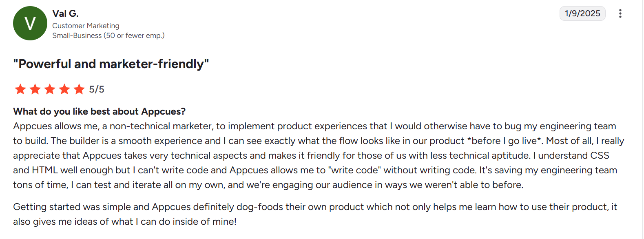Click the fourth rating star
Viewport: 644px width, 239px height.
(x=64, y=89)
